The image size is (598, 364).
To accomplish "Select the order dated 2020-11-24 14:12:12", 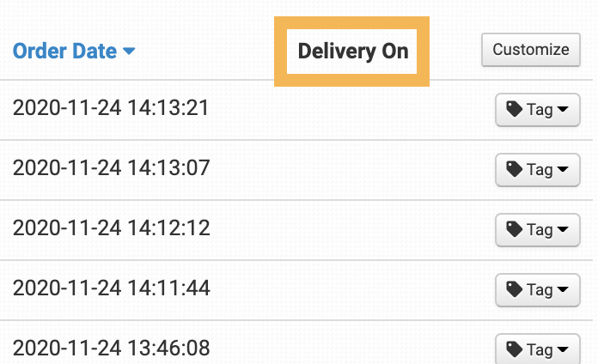I will point(111,227).
